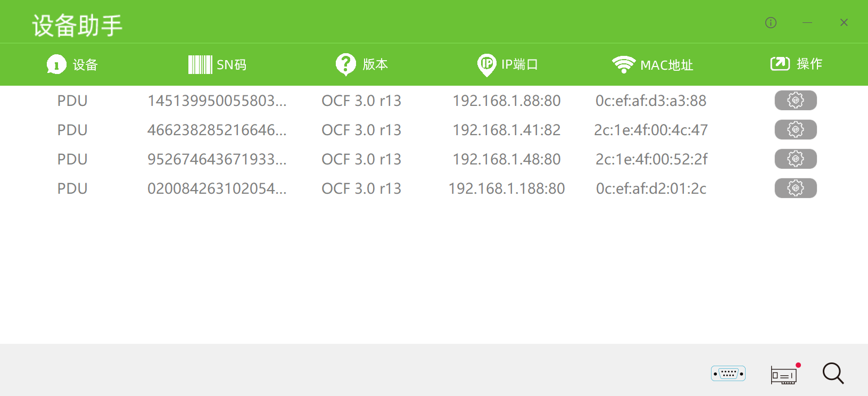Open the info circle icon in title bar

(x=771, y=22)
